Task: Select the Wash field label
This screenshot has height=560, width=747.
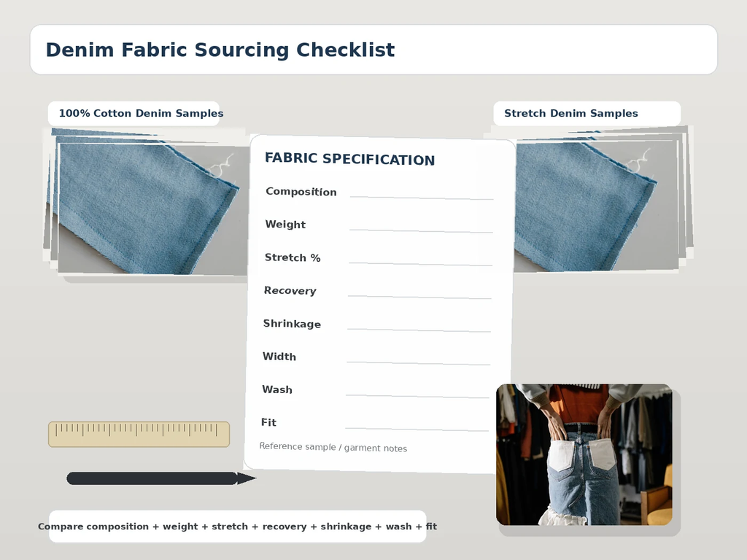Action: (277, 389)
